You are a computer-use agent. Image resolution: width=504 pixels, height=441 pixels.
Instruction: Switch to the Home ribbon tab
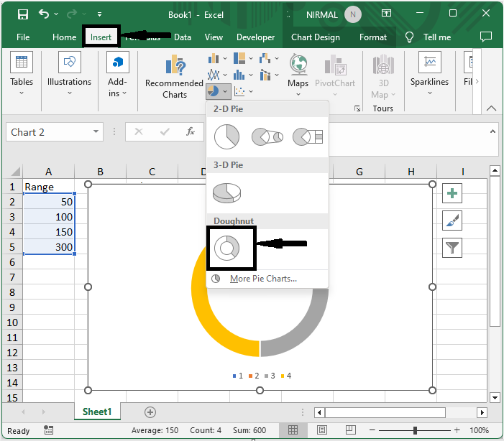point(64,37)
